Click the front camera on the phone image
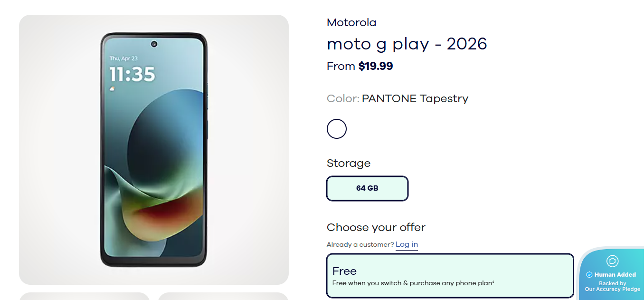 (x=154, y=44)
